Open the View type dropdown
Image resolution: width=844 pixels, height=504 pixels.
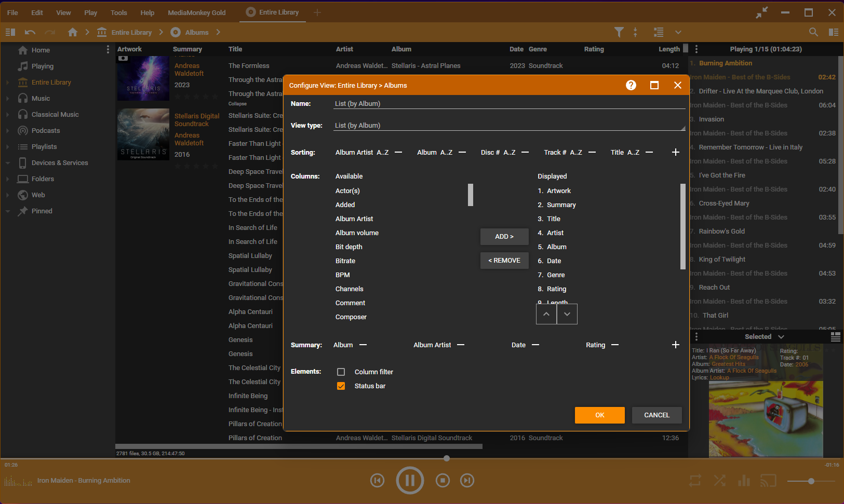(x=509, y=125)
